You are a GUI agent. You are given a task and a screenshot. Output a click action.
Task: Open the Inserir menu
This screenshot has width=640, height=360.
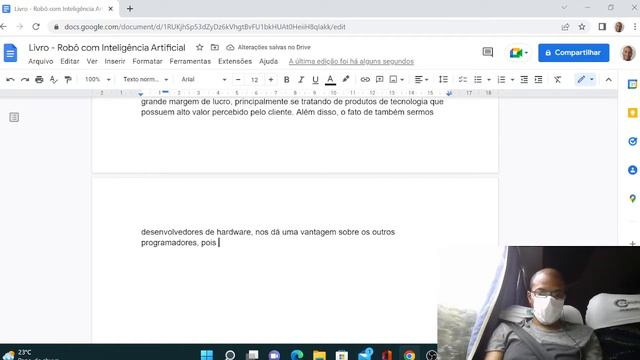click(115, 61)
